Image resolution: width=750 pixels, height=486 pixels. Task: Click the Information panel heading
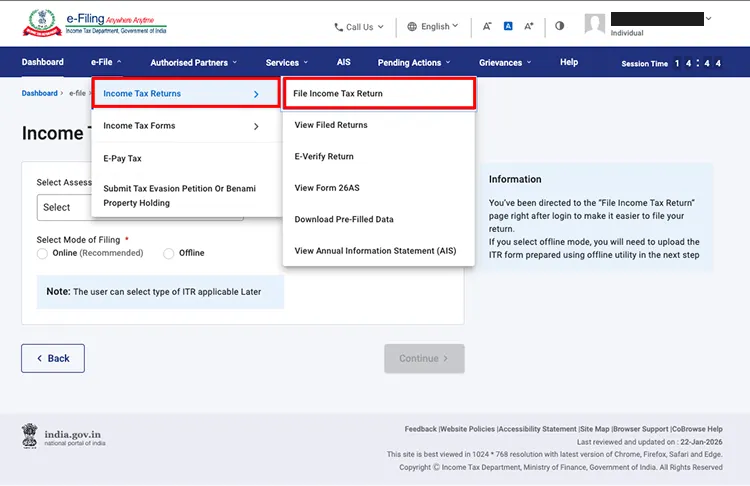515,179
